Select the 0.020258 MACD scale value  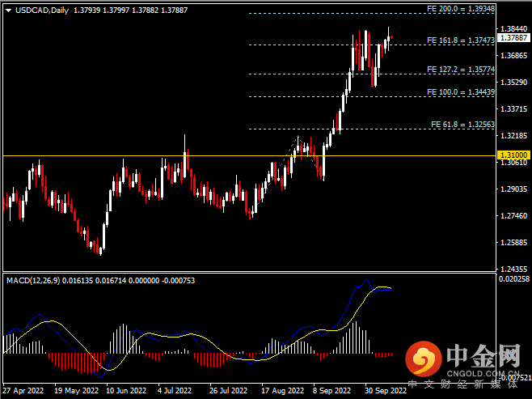(513, 279)
